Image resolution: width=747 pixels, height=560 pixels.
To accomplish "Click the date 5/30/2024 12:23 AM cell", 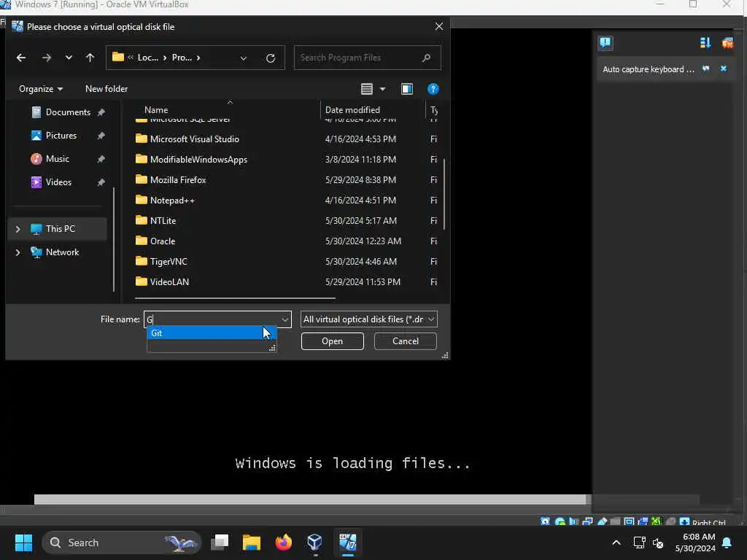I will pos(363,241).
